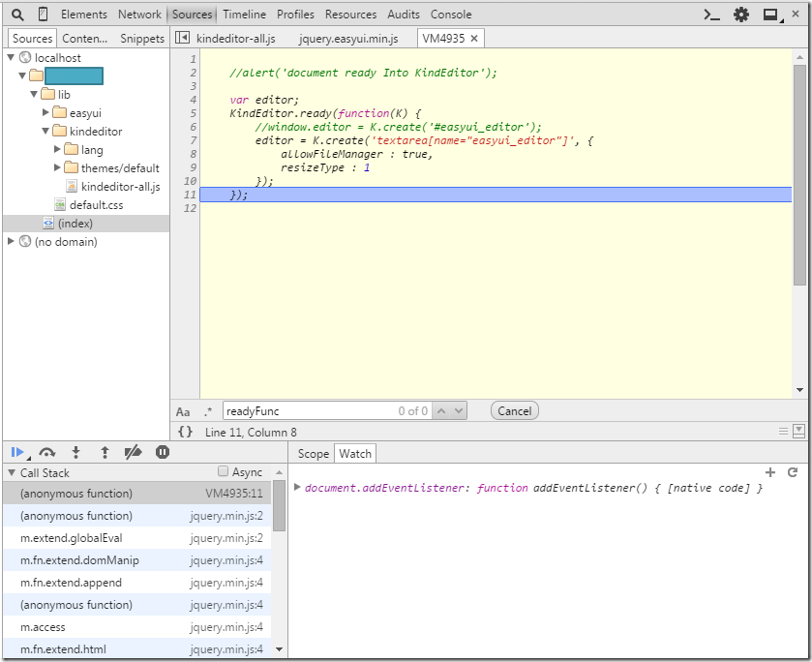This screenshot has height=662, width=812.
Task: Add a watch expression with plus icon
Action: pos(770,472)
